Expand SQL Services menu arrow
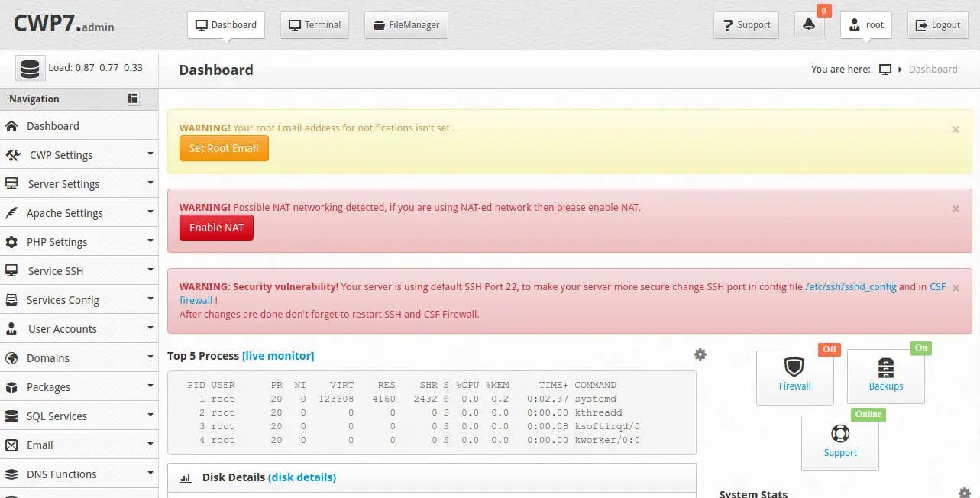980x498 pixels. tap(150, 415)
